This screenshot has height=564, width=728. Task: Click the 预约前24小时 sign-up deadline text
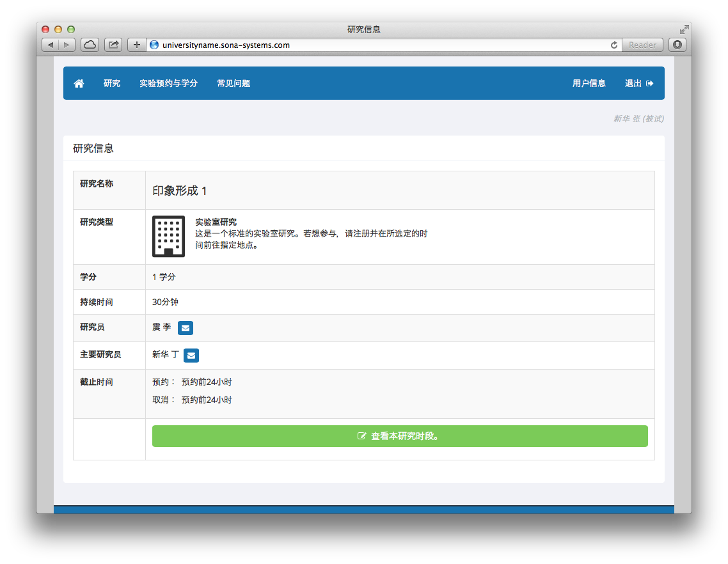(207, 382)
